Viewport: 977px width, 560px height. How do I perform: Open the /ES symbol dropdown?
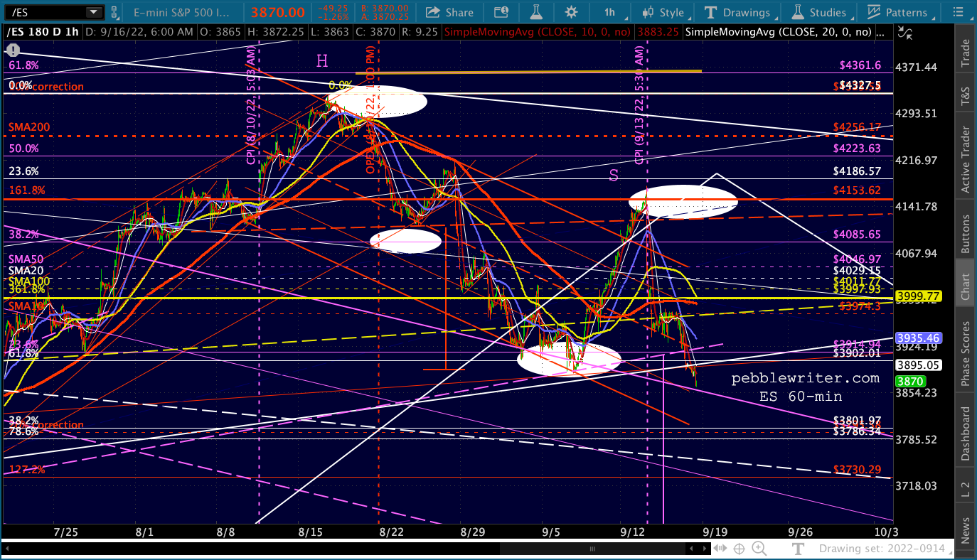point(93,12)
